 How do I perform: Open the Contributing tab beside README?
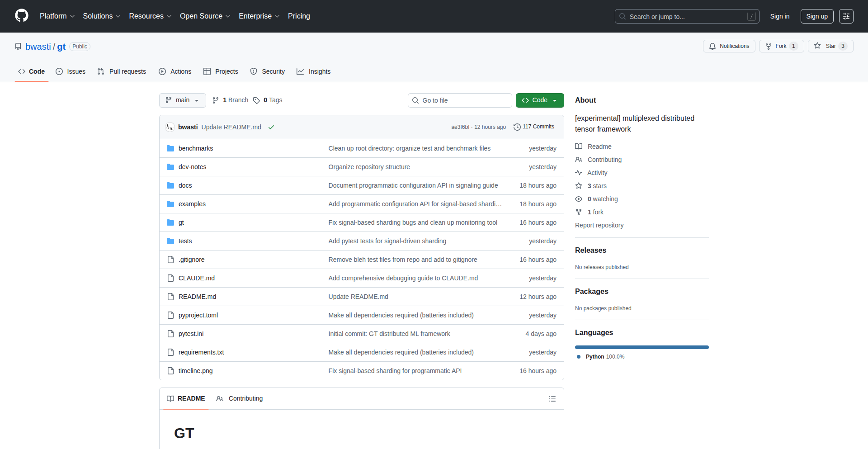point(240,398)
